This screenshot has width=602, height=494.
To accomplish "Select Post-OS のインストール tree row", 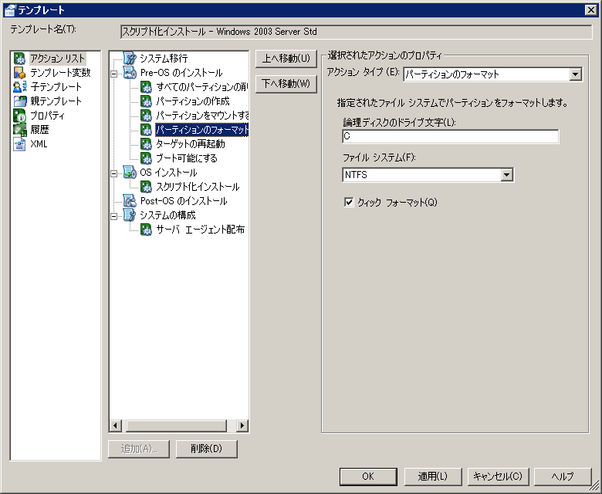I will [x=184, y=201].
